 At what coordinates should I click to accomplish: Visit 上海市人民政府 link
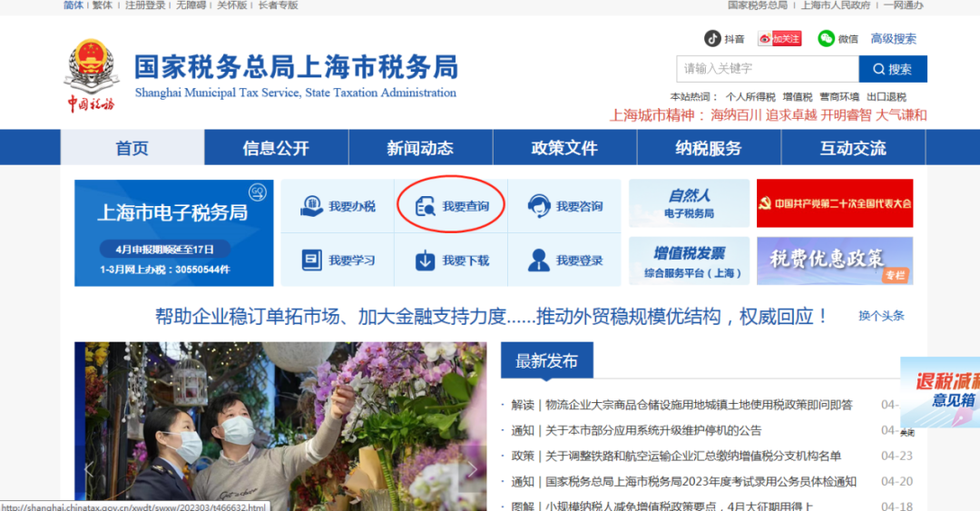tap(836, 5)
